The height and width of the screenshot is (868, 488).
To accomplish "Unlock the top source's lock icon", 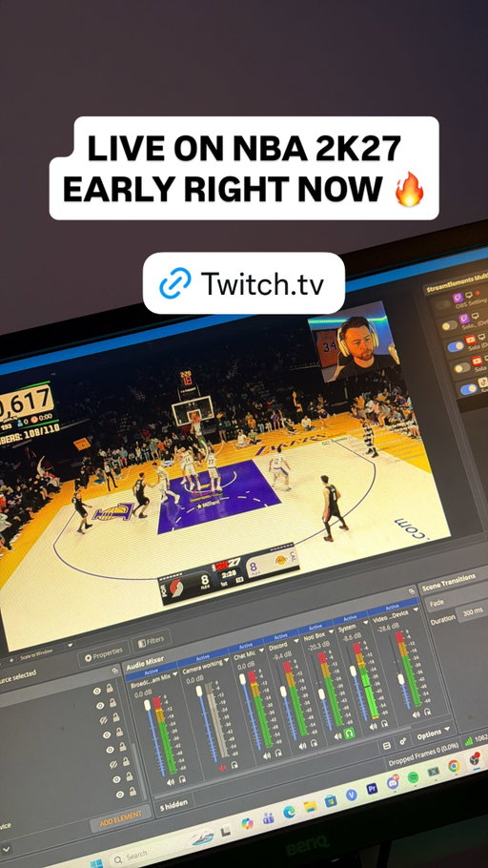I will tap(111, 688).
